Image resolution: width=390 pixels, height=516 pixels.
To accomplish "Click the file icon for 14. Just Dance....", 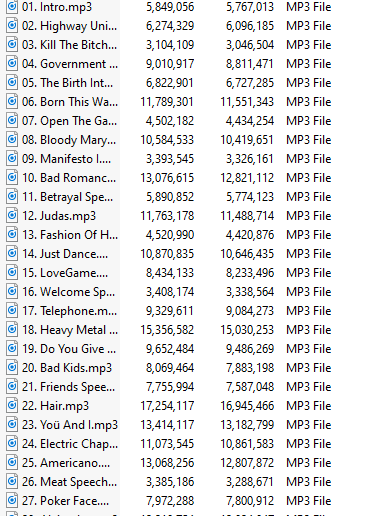I will (x=12, y=253).
